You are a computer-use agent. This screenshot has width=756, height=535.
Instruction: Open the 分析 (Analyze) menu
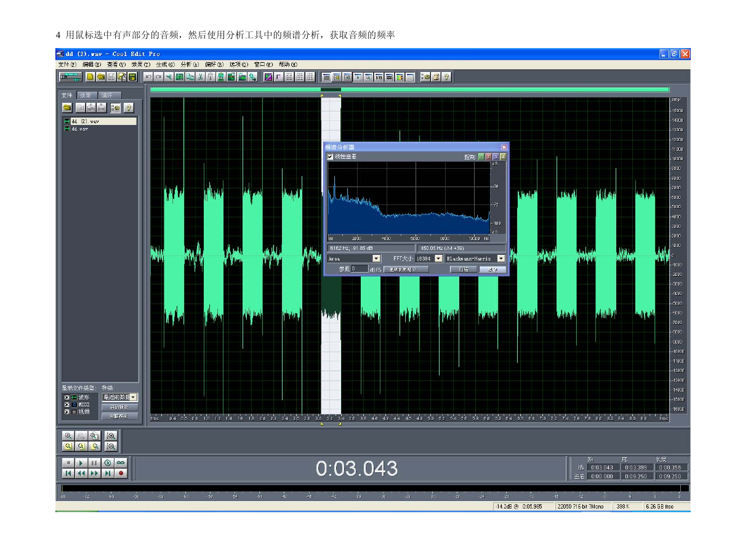pos(190,64)
